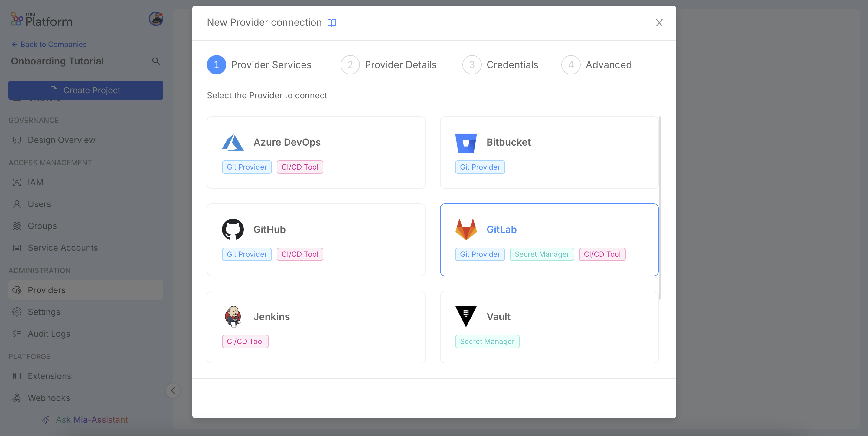Select the GitHub octocat logo
This screenshot has width=868, height=436.
[233, 230]
